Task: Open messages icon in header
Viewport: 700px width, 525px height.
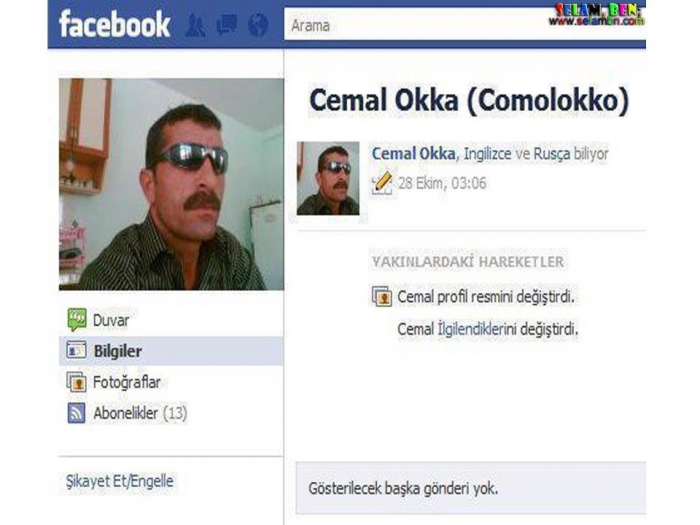Action: tap(227, 25)
